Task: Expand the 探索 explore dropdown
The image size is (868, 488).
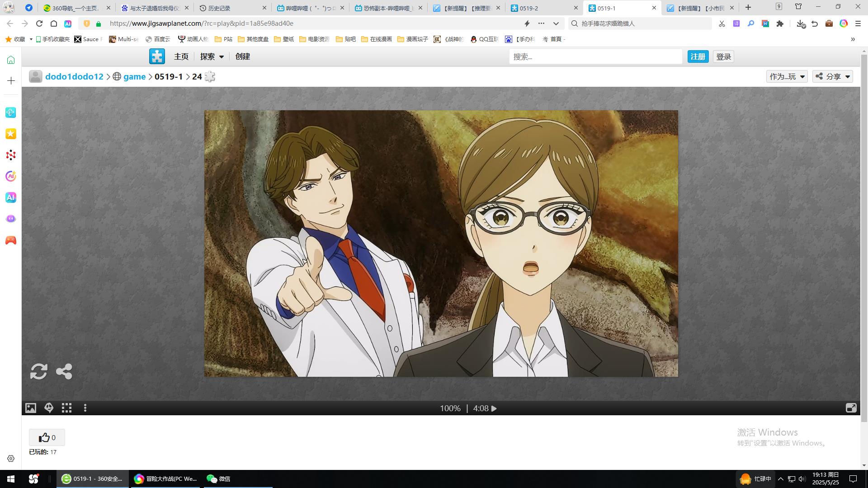Action: 212,56
